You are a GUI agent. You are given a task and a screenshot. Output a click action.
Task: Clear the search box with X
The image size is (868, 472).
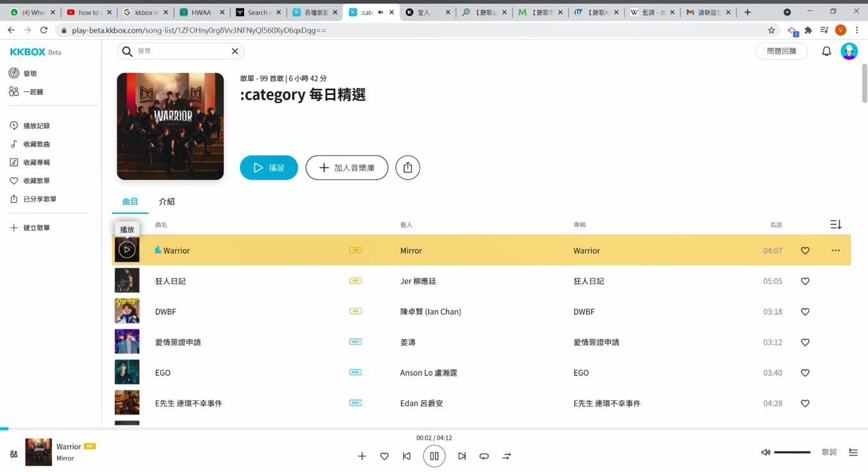(235, 51)
